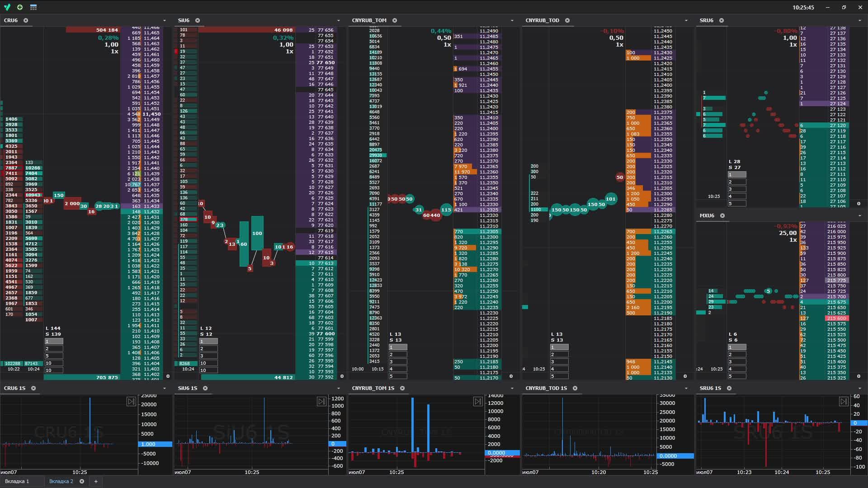Select quantity preset 2 in CRU6 panel
Screen dimensions: 868x488
[x=54, y=348]
